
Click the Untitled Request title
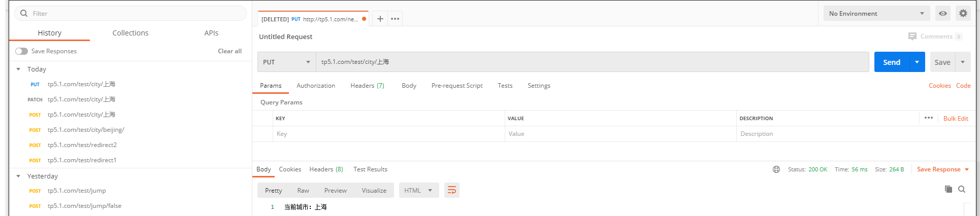[x=285, y=37]
